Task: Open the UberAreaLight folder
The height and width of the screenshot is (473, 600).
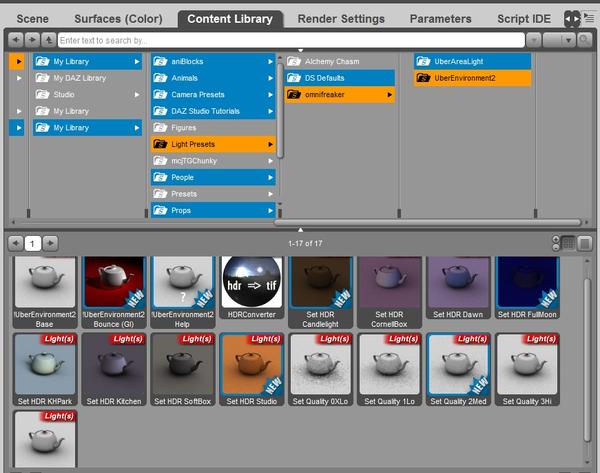Action: point(473,62)
